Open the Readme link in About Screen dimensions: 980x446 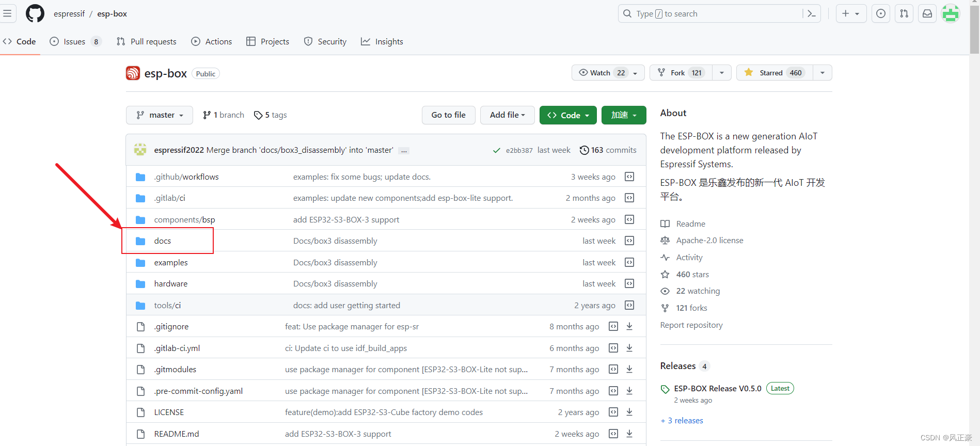pyautogui.click(x=690, y=224)
